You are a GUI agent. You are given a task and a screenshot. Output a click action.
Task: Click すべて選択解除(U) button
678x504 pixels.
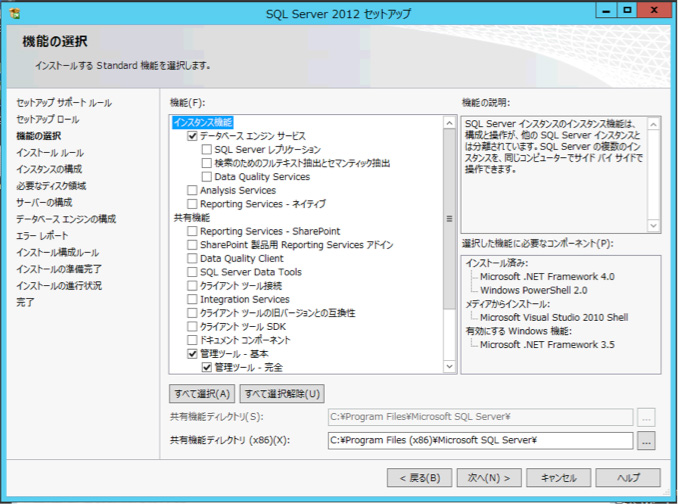282,394
